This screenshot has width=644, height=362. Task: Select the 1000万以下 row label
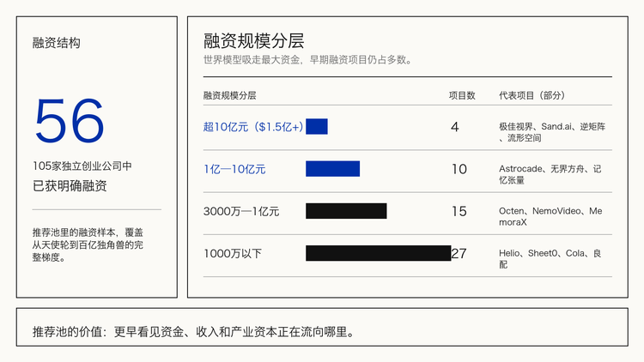click(233, 254)
